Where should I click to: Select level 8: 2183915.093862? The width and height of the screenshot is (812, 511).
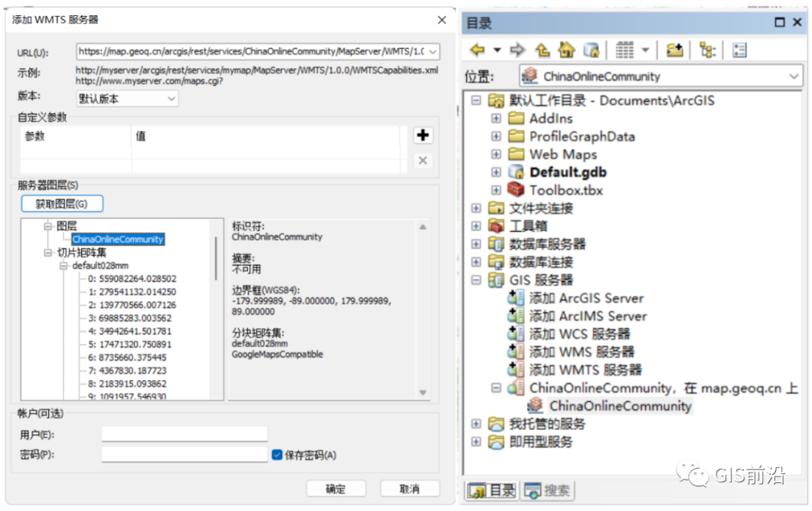click(127, 384)
